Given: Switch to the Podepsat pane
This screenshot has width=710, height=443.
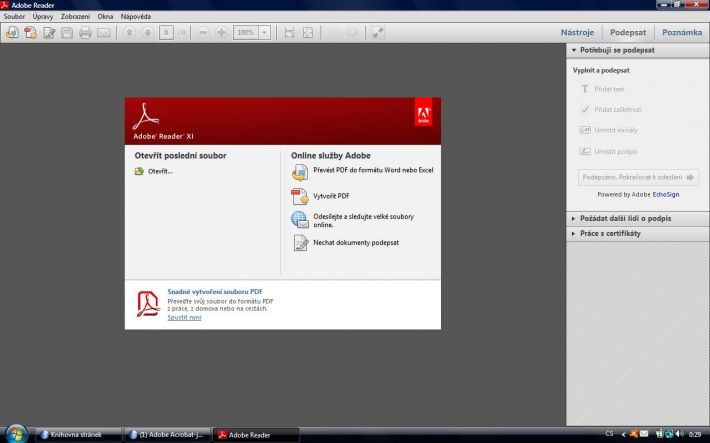Looking at the screenshot, I should pyautogui.click(x=628, y=33).
